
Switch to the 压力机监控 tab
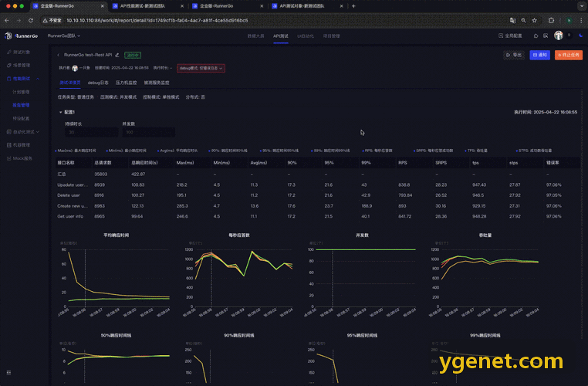(126, 83)
